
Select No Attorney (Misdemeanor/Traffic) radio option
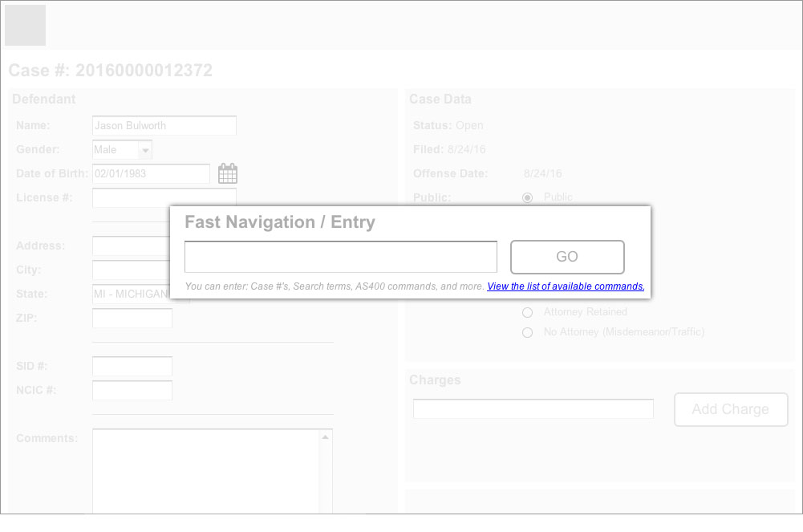tap(527, 332)
